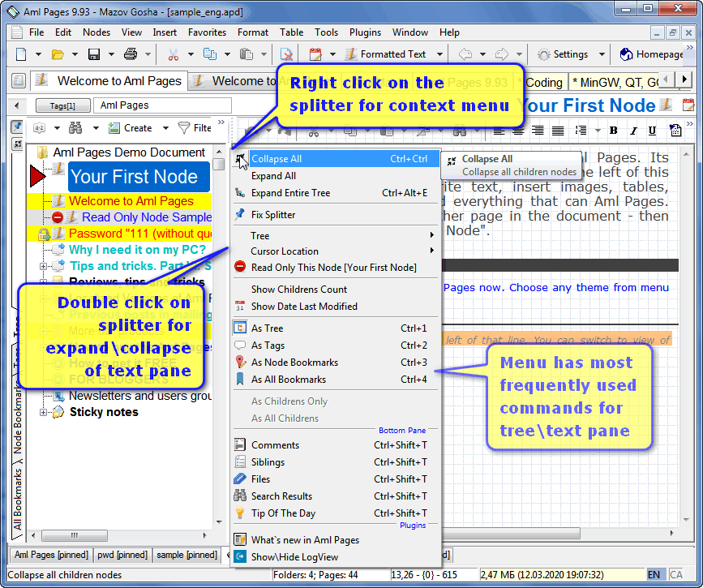
Task: Expand the Tips and tricks tree node
Action: pyautogui.click(x=44, y=266)
